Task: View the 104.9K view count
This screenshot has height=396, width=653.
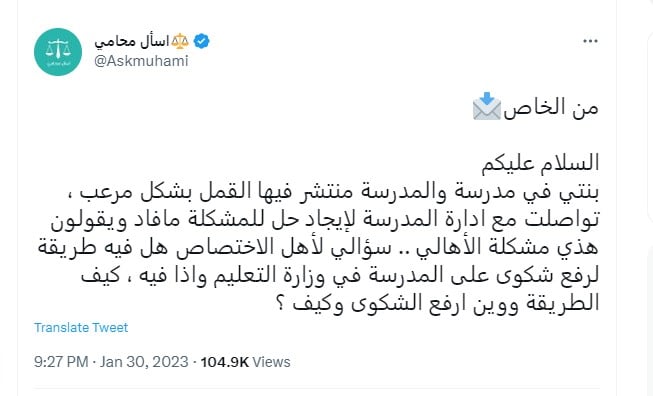Action: [x=224, y=362]
